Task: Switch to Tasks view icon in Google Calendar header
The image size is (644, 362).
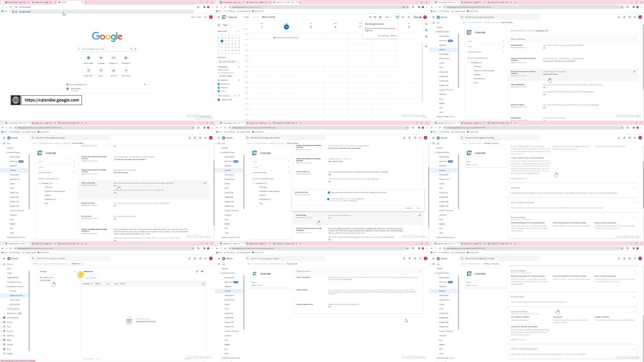Action: (x=403, y=17)
